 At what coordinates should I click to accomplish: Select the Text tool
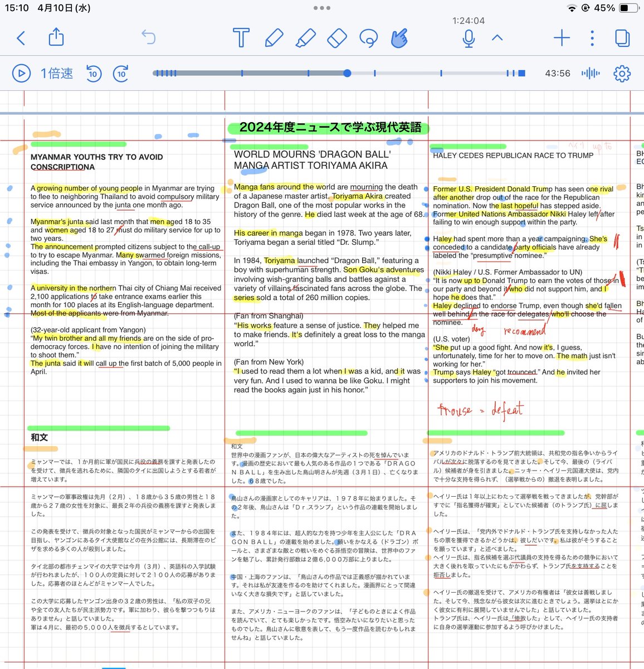coord(241,38)
